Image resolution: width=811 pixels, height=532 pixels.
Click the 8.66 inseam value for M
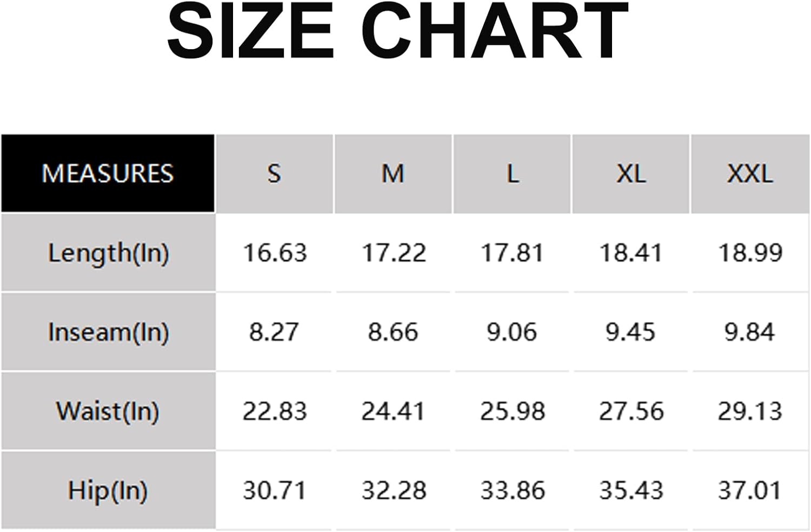[x=393, y=332]
